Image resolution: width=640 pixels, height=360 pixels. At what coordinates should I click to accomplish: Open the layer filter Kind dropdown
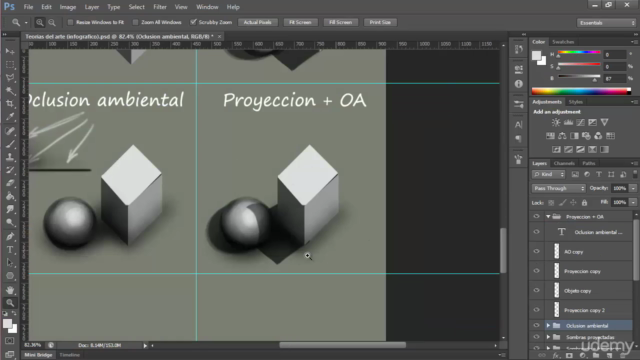click(x=549, y=174)
